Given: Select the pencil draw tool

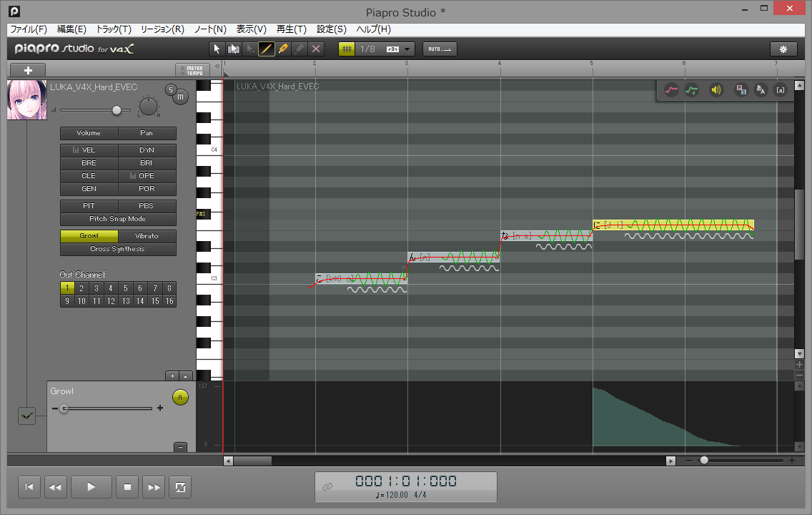Looking at the screenshot, I should [x=266, y=49].
